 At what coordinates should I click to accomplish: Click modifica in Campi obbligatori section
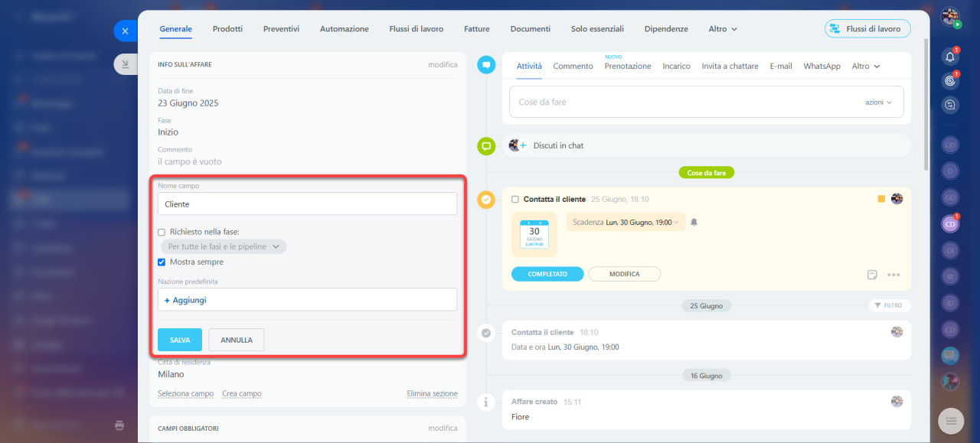[443, 428]
